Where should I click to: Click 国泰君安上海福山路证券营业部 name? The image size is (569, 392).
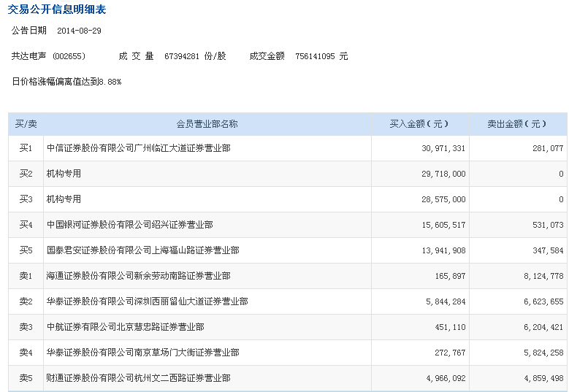(x=143, y=250)
